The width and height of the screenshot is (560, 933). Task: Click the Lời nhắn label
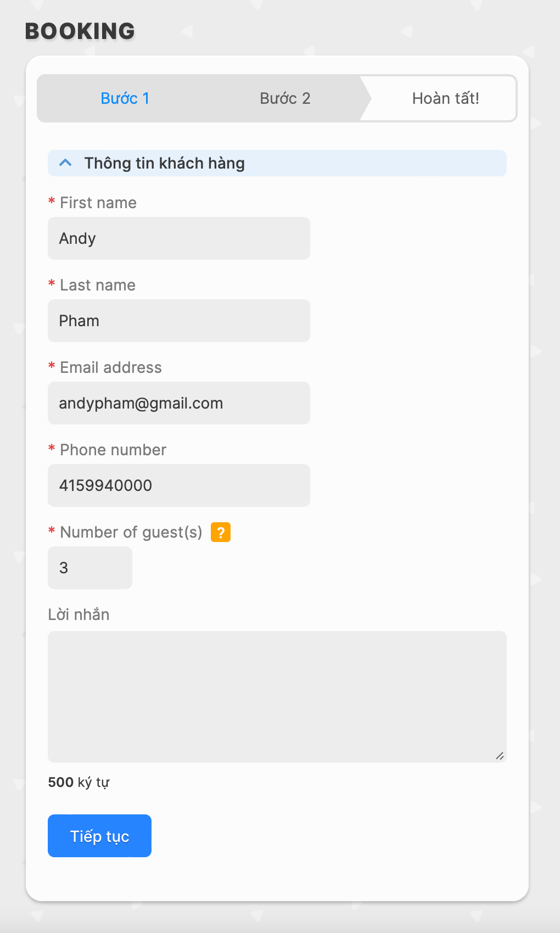pyautogui.click(x=79, y=614)
